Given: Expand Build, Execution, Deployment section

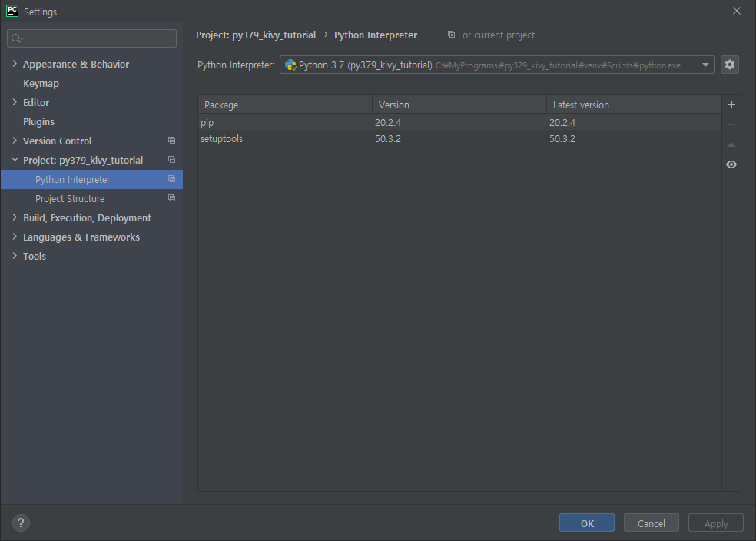Looking at the screenshot, I should pyautogui.click(x=15, y=217).
